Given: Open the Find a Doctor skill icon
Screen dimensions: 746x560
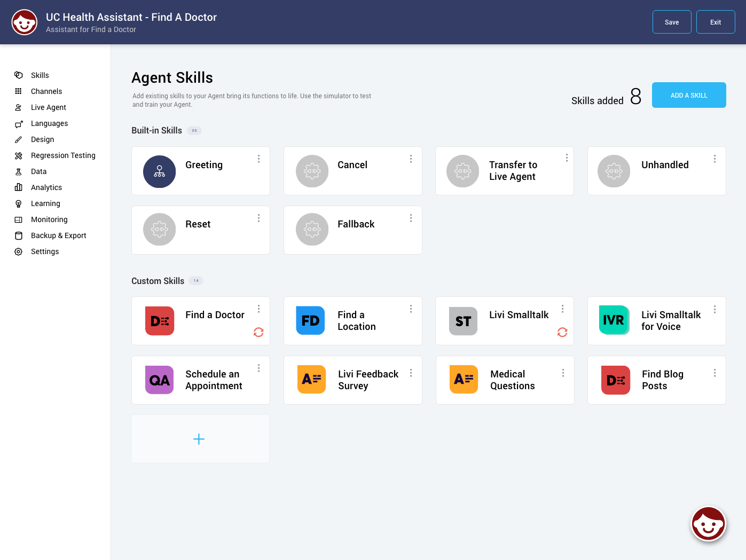Looking at the screenshot, I should (159, 321).
